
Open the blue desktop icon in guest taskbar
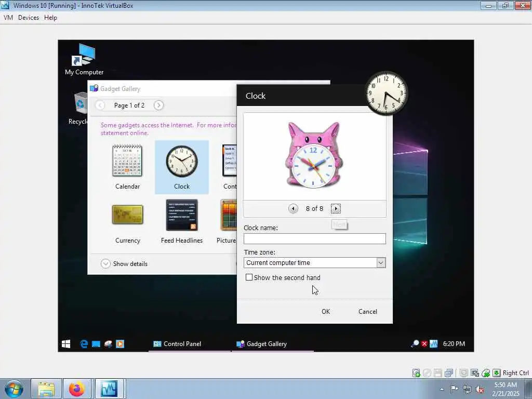tap(96, 344)
